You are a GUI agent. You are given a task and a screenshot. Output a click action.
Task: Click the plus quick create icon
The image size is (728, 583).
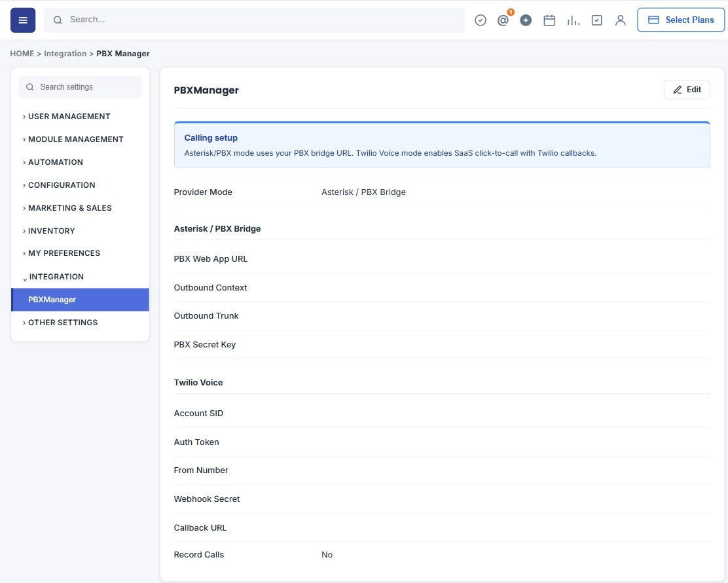pyautogui.click(x=526, y=20)
